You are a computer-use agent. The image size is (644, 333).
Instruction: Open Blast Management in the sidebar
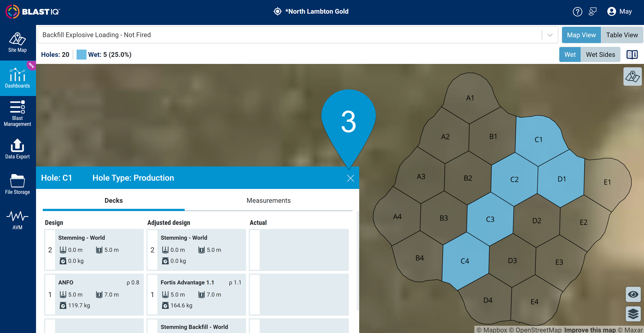click(17, 114)
